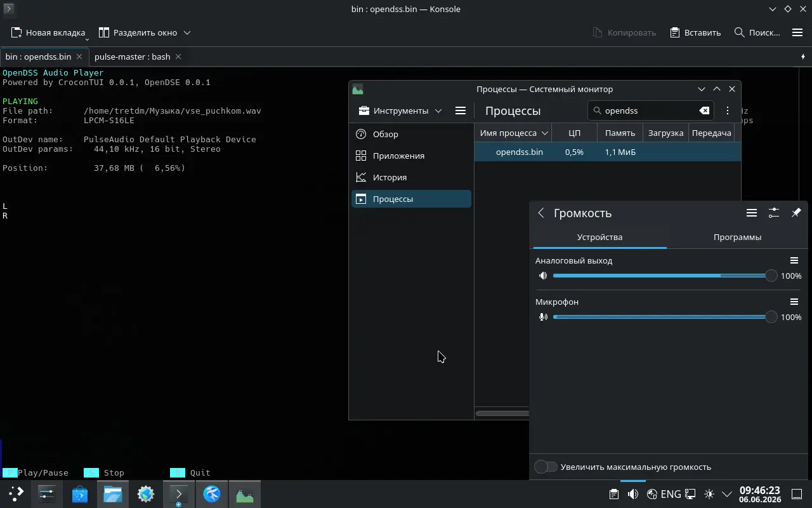Clear the opendss search text
The width and height of the screenshot is (812, 508).
click(704, 110)
